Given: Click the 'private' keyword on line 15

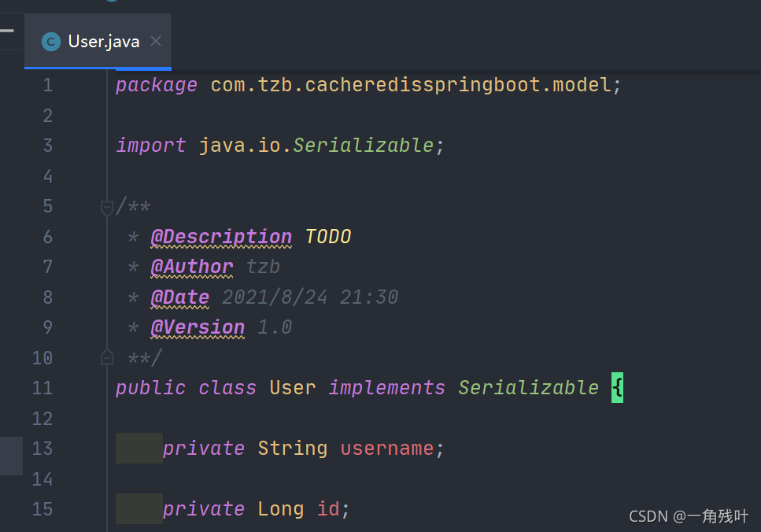Looking at the screenshot, I should [203, 509].
